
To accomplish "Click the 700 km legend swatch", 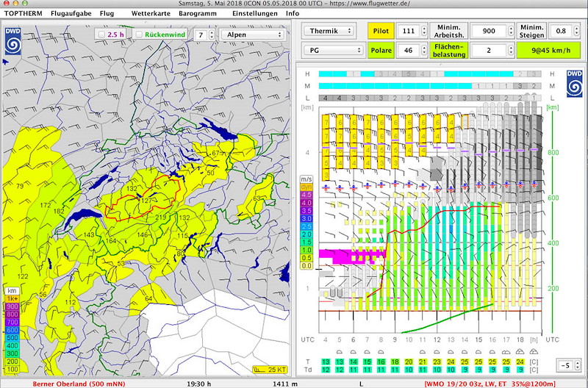I will (12, 322).
